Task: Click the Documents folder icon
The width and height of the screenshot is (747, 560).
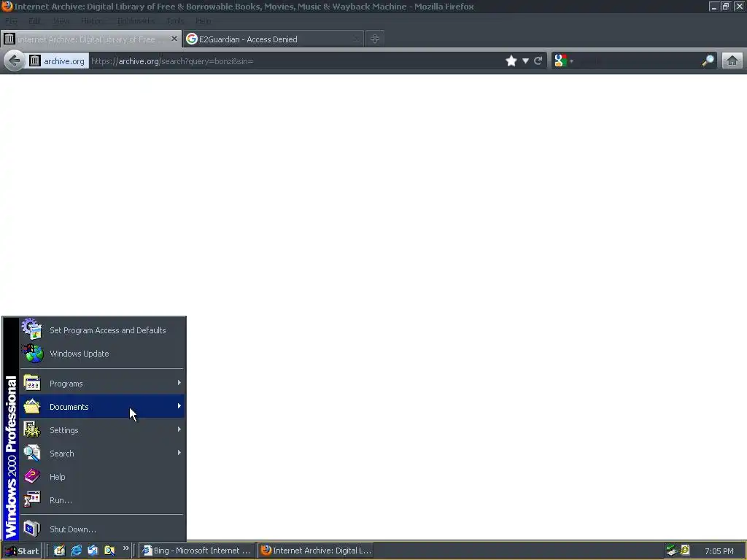Action: pos(32,406)
